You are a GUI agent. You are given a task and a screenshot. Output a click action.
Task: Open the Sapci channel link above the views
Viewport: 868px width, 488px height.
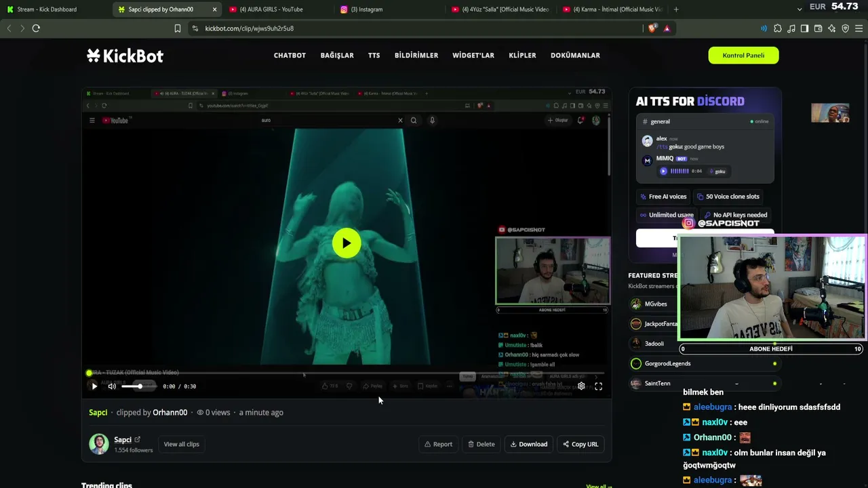click(98, 412)
